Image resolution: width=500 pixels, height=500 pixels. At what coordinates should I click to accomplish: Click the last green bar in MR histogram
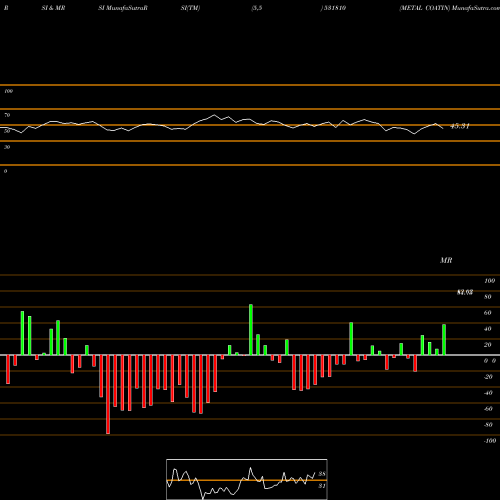pyautogui.click(x=444, y=340)
